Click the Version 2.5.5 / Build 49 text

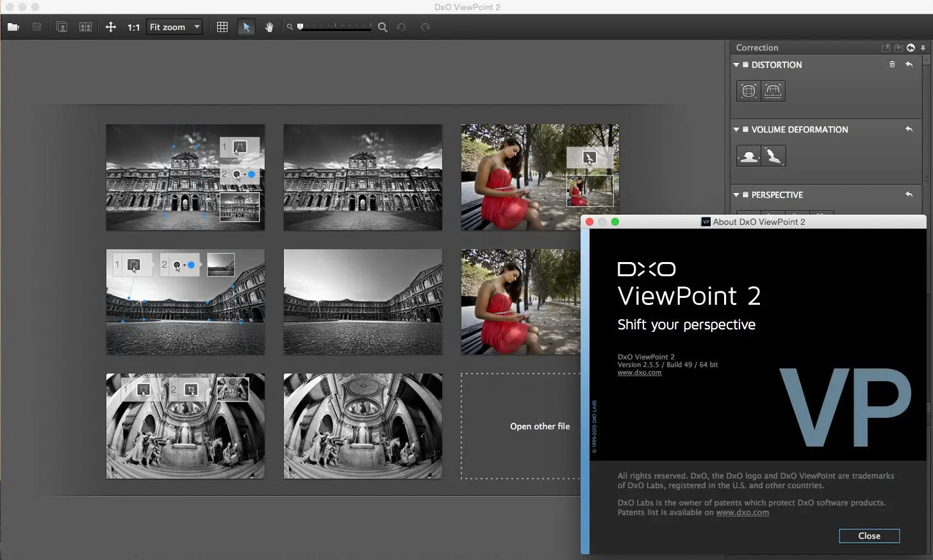point(668,365)
